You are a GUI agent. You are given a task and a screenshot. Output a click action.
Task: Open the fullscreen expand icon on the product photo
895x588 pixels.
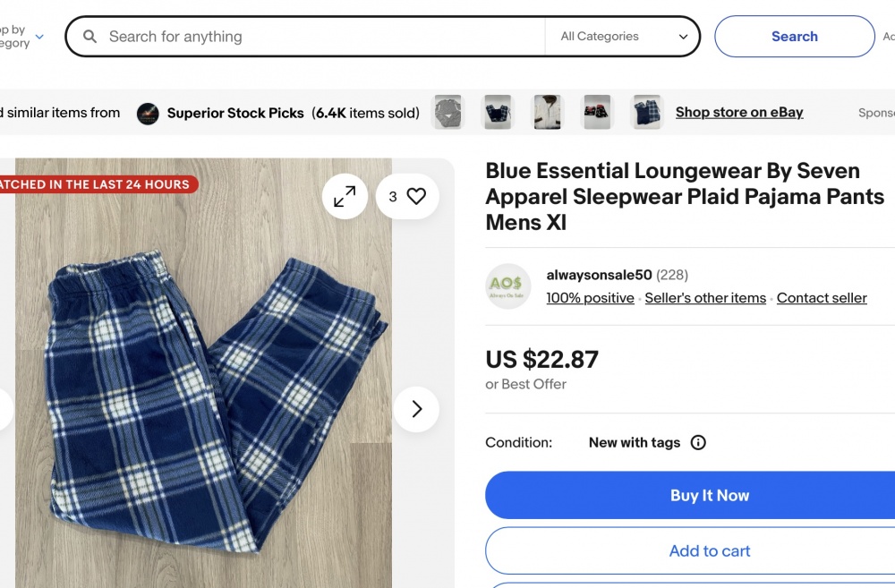pos(345,196)
